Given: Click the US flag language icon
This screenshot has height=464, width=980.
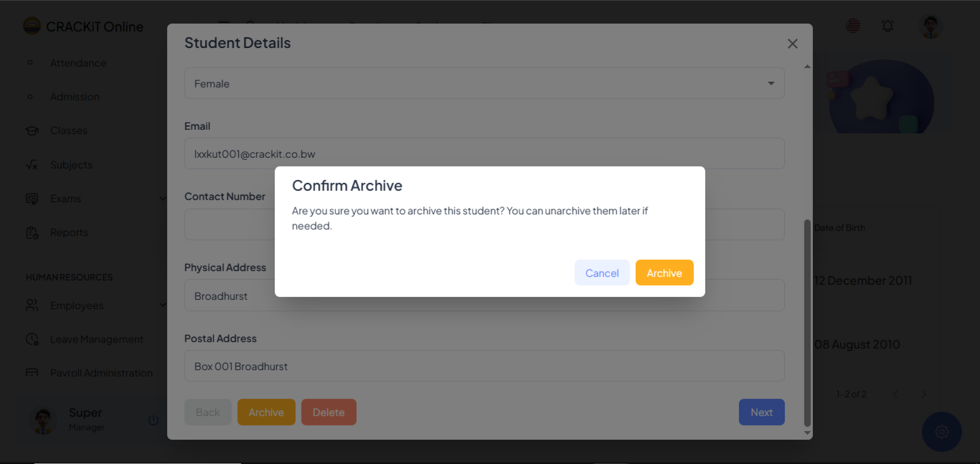Looking at the screenshot, I should click(853, 26).
